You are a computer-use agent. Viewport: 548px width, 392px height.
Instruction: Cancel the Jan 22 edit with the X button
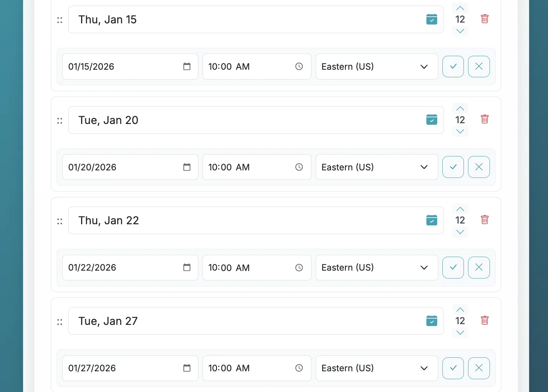479,267
